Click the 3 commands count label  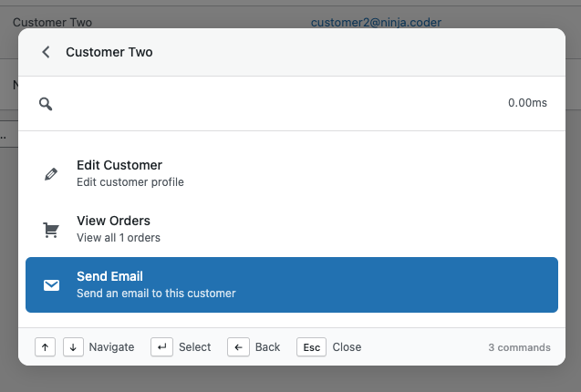(519, 347)
